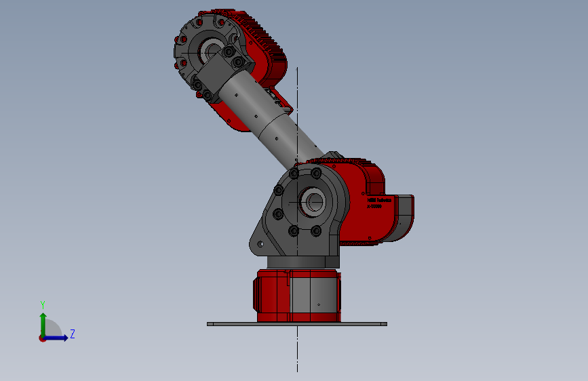The width and height of the screenshot is (588, 381).
Task: Click the blue Z axis arrow of the triad
Action: click(56, 338)
